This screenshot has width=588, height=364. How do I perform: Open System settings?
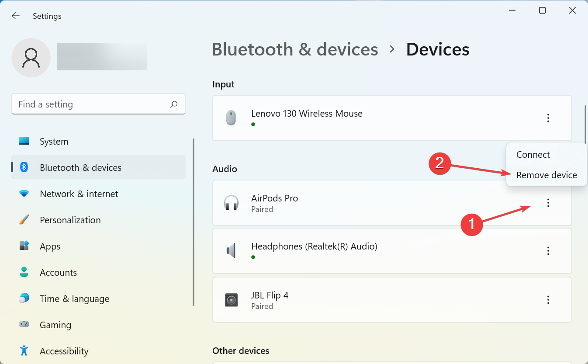[x=98, y=142]
